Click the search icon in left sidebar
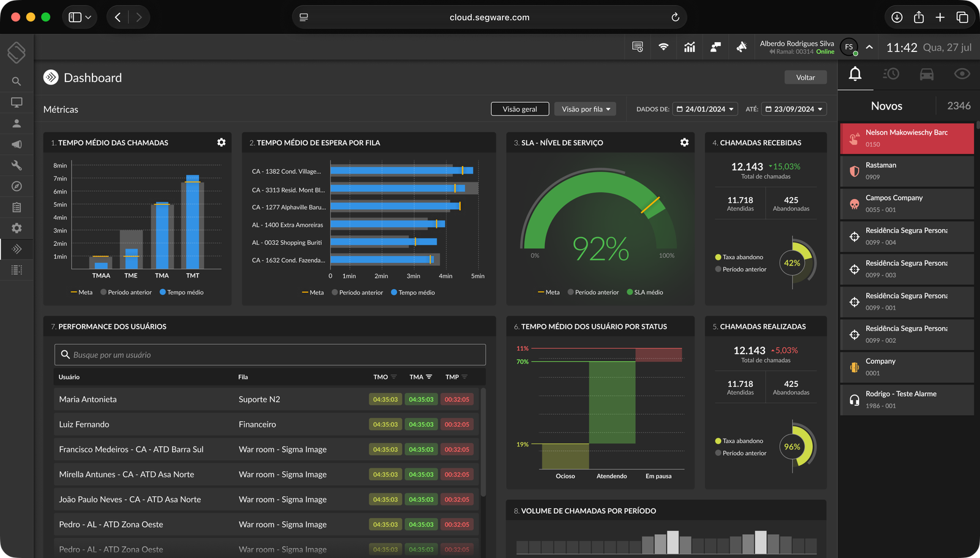Image resolution: width=980 pixels, height=558 pixels. 17,81
